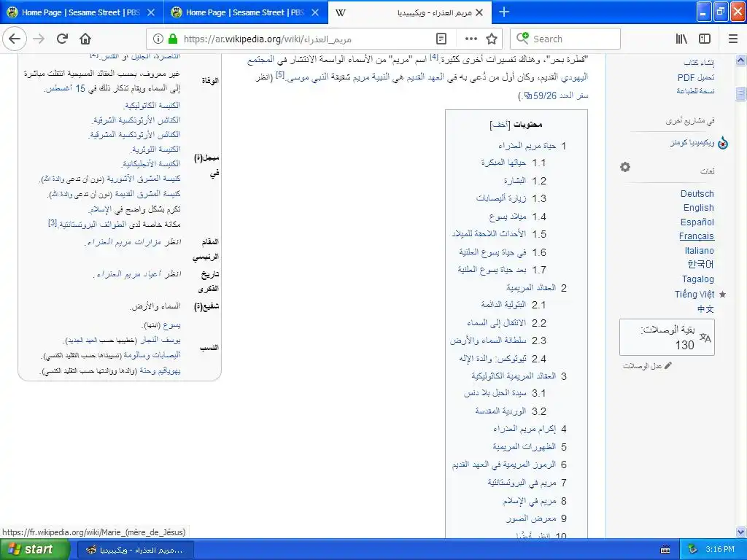This screenshot has height=560, width=747.
Task: Click the download as PDF link
Action: (x=695, y=77)
